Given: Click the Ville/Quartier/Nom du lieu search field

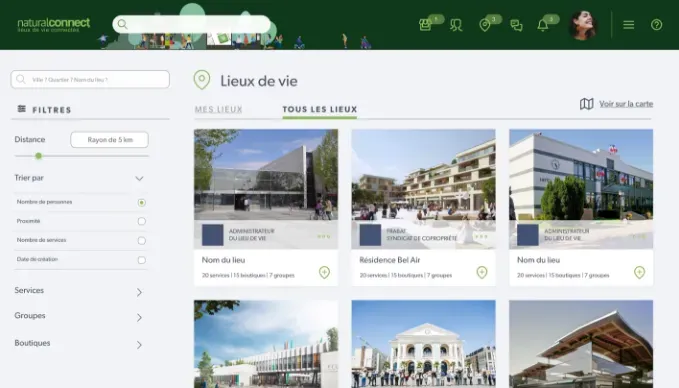Looking at the screenshot, I should (x=90, y=79).
